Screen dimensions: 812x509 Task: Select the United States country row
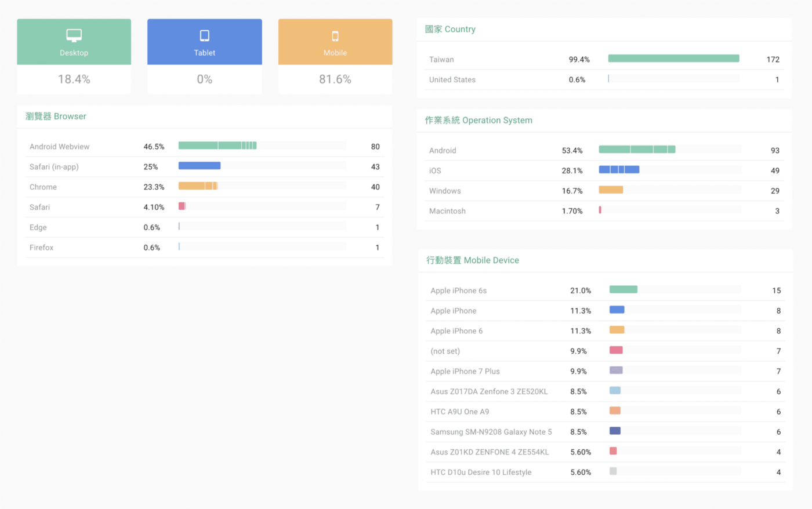604,79
